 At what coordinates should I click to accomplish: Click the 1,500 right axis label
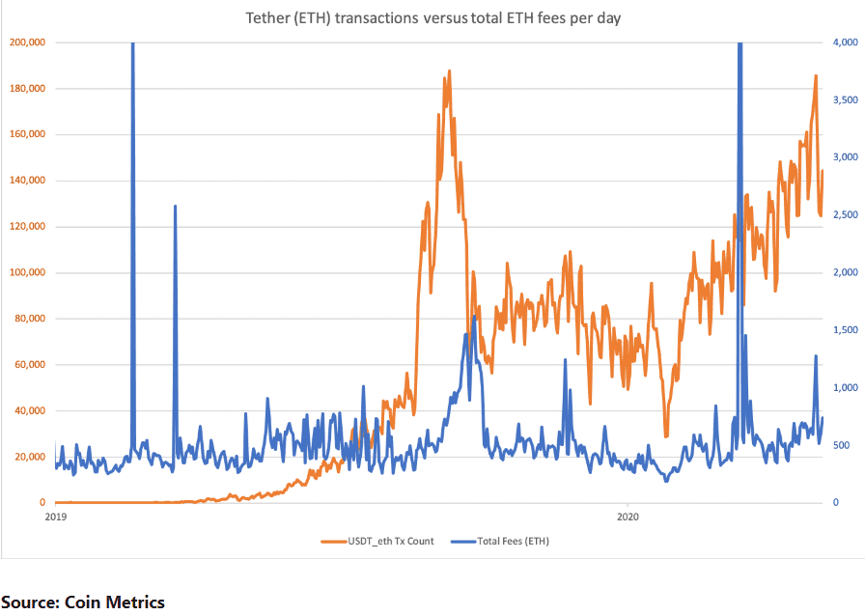[x=846, y=329]
